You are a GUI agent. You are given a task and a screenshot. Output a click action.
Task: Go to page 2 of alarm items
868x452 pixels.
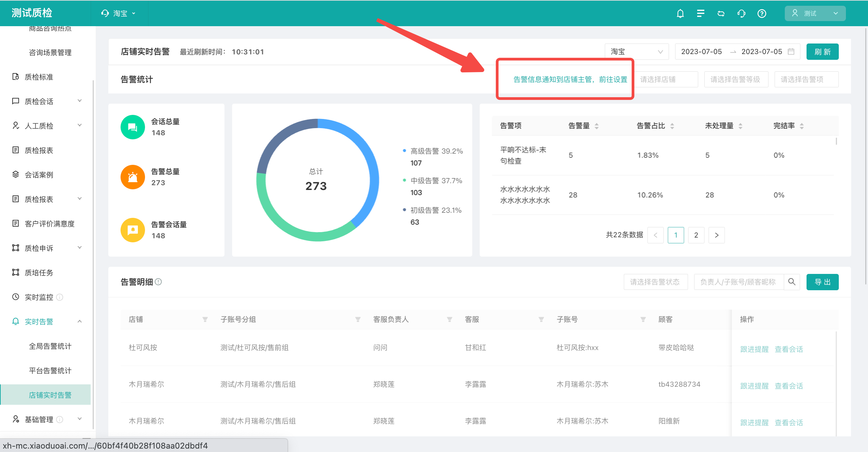(696, 235)
